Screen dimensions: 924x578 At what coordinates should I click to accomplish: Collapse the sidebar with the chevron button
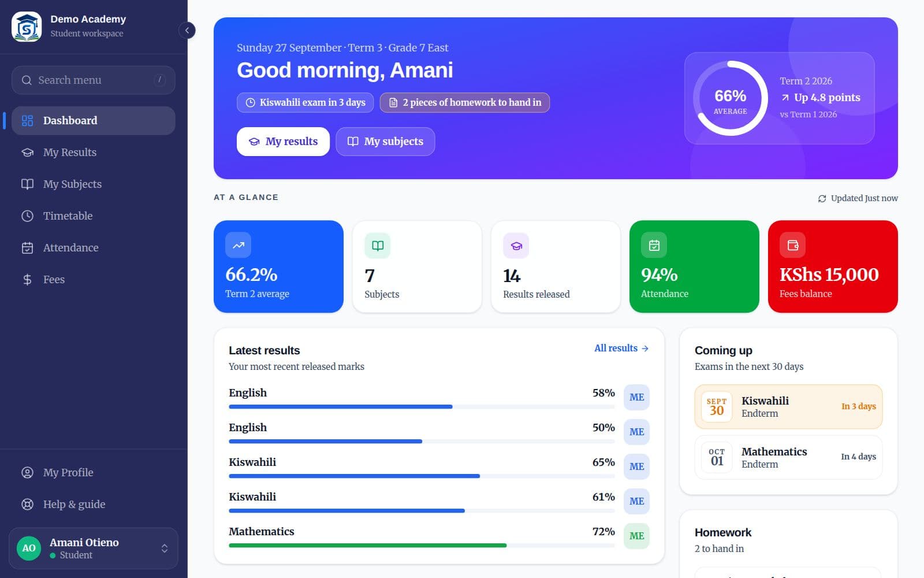pos(187,30)
